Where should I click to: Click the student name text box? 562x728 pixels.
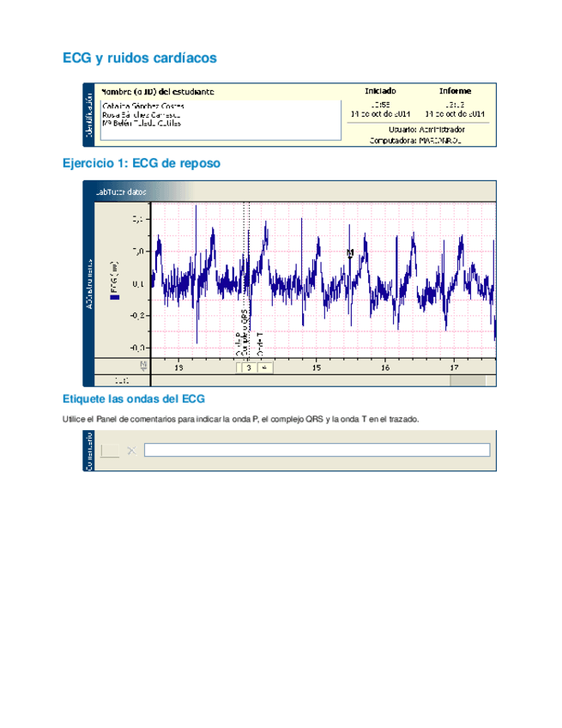coord(219,117)
